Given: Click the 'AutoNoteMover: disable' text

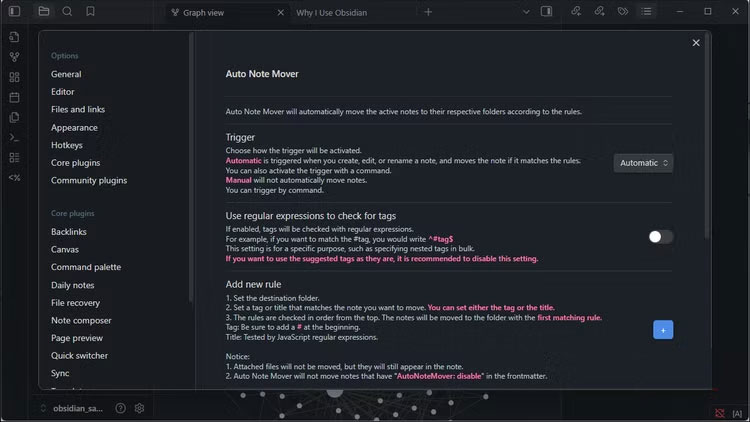Looking at the screenshot, I should [439, 376].
